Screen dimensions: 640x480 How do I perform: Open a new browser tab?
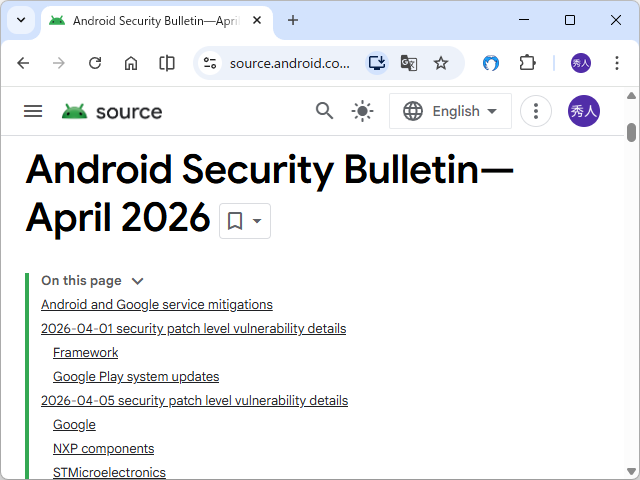(x=293, y=20)
